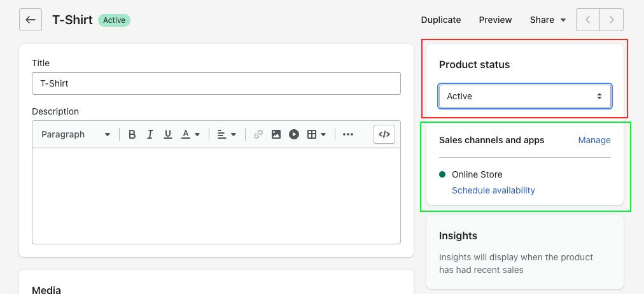
Task: Click the insert link icon
Action: click(258, 134)
